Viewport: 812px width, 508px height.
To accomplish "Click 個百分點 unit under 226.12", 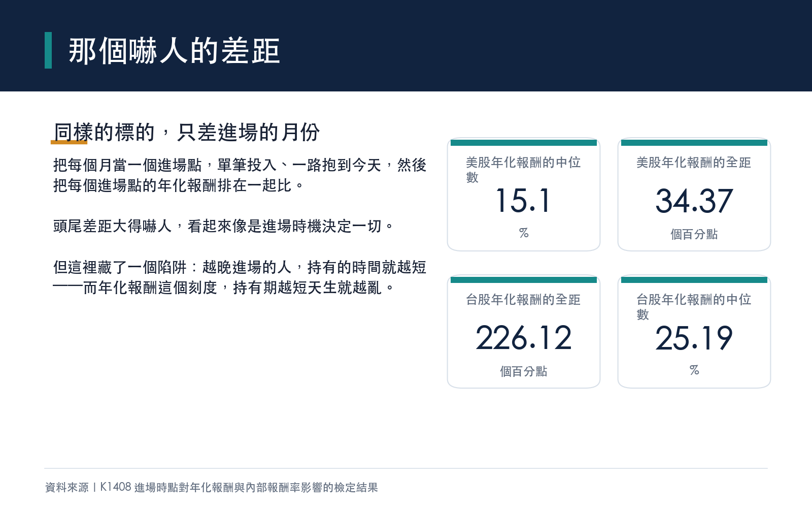I will pyautogui.click(x=523, y=371).
